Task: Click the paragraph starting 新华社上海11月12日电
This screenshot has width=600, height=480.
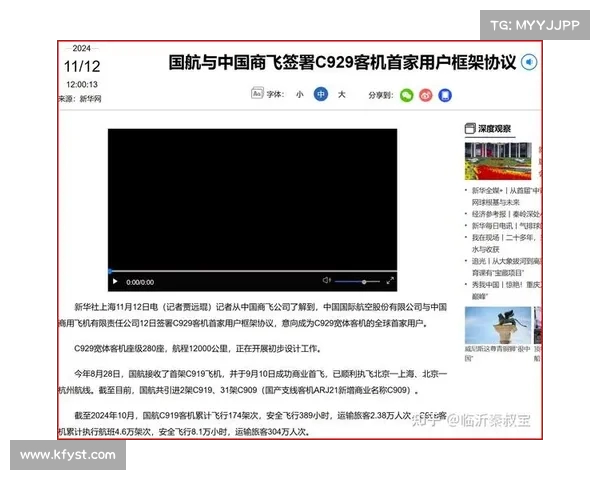Action: [253, 315]
